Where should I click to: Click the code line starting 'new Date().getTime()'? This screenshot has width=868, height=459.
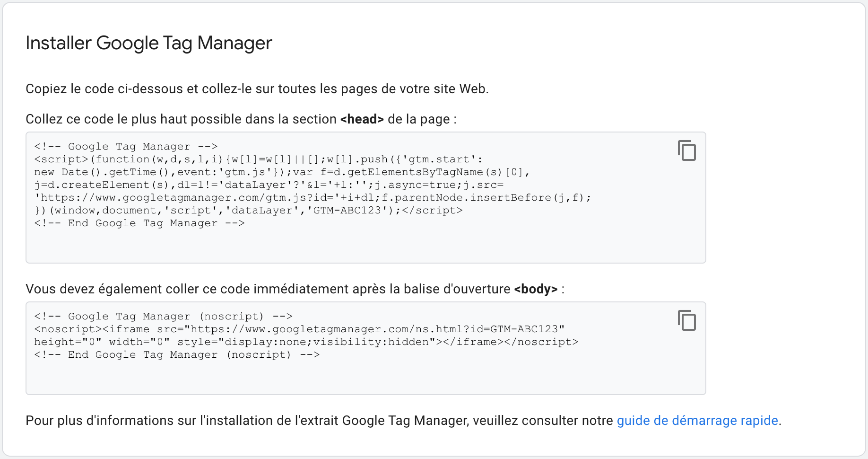(282, 172)
